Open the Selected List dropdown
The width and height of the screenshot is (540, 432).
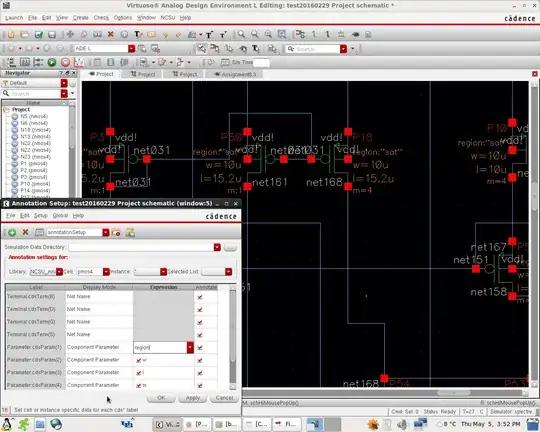coord(228,272)
